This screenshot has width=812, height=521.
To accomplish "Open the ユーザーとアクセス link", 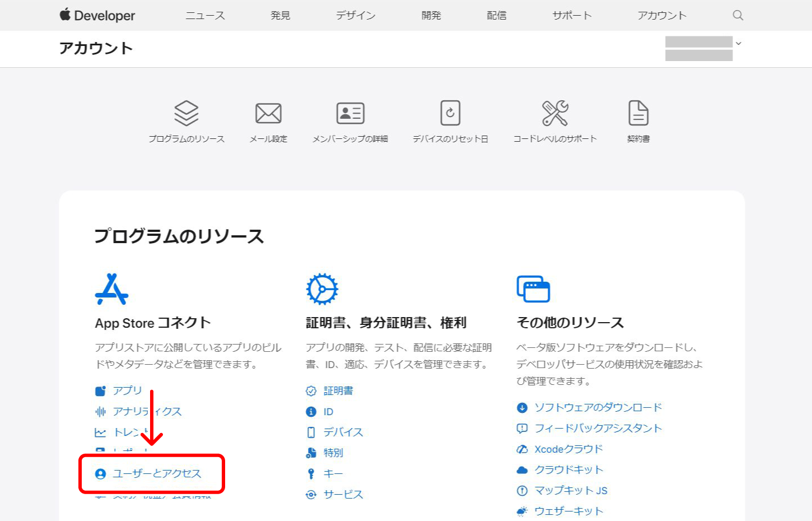I will [x=156, y=474].
